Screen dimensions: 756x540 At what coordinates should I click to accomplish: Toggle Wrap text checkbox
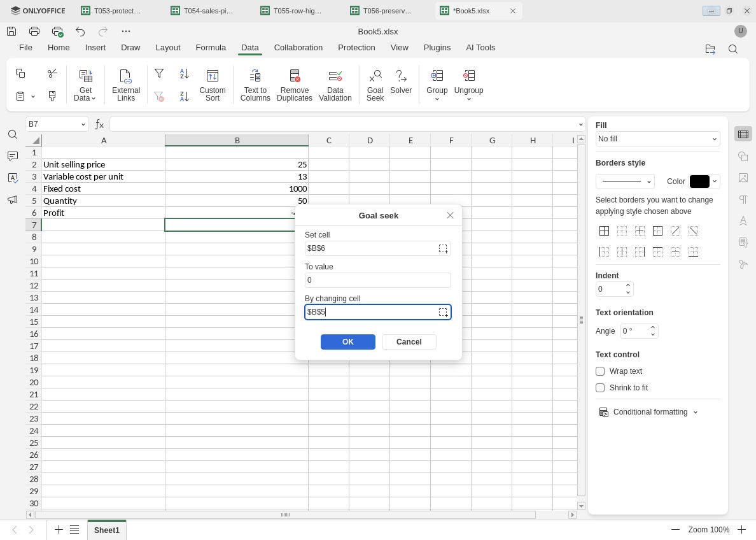point(600,372)
